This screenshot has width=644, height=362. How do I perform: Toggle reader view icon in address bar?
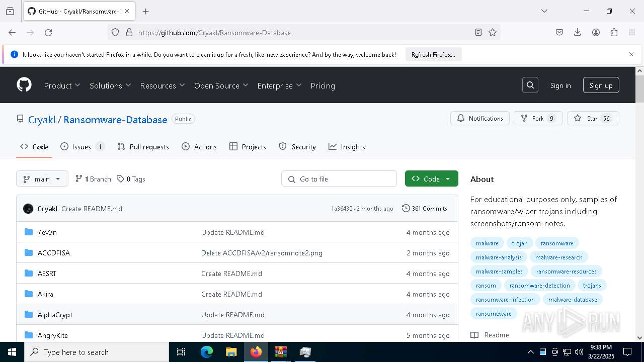[x=478, y=33]
